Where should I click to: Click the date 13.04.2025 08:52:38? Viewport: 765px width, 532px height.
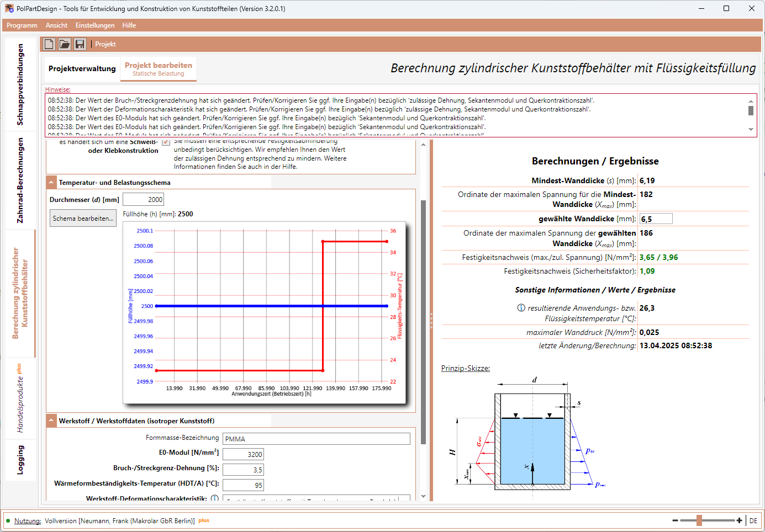676,345
